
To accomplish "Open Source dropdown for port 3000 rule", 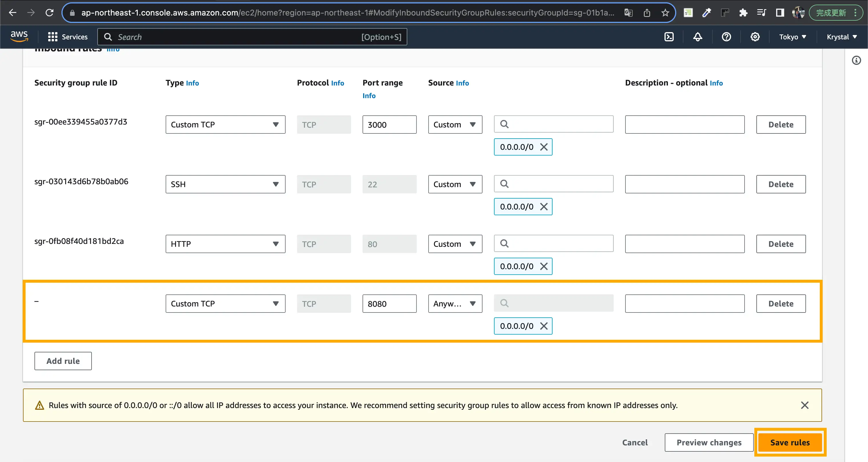I will pyautogui.click(x=455, y=125).
